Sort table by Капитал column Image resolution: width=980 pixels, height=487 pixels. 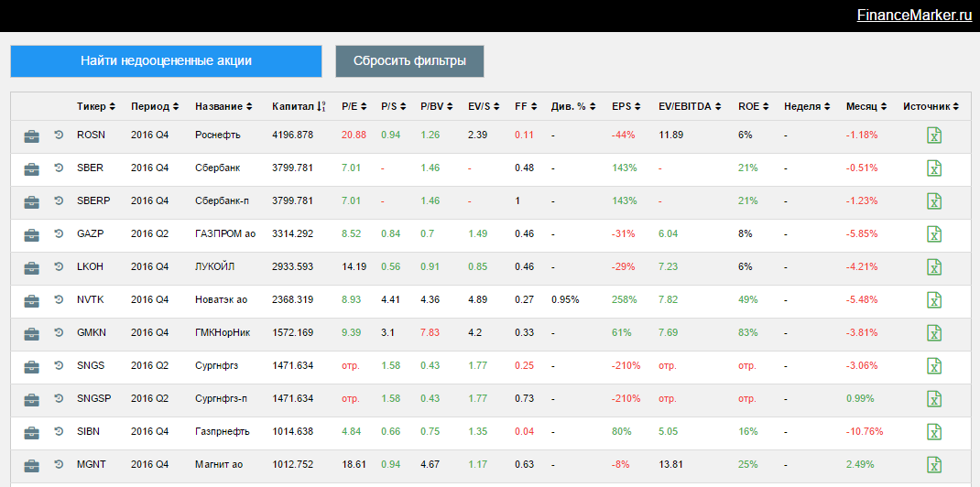[x=299, y=107]
